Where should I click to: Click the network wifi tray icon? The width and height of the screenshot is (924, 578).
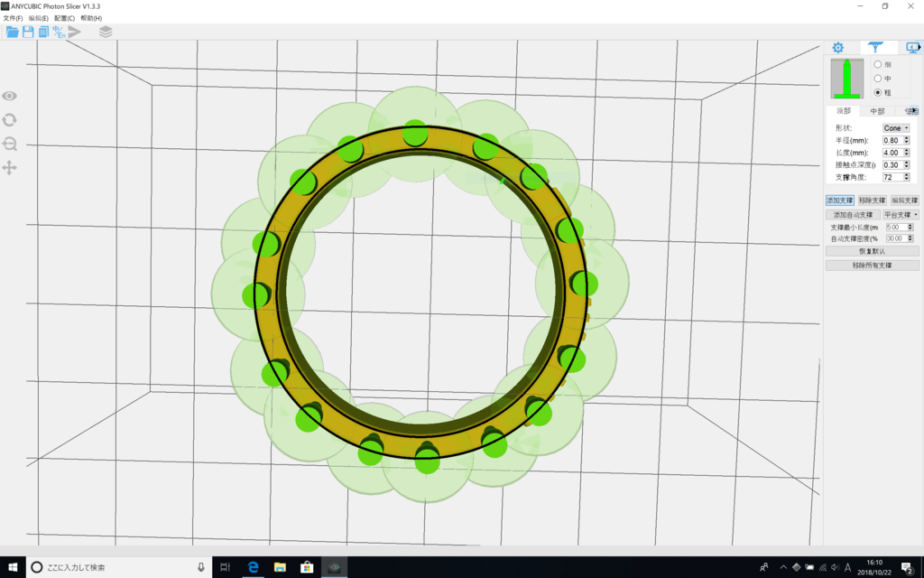pyautogui.click(x=823, y=567)
